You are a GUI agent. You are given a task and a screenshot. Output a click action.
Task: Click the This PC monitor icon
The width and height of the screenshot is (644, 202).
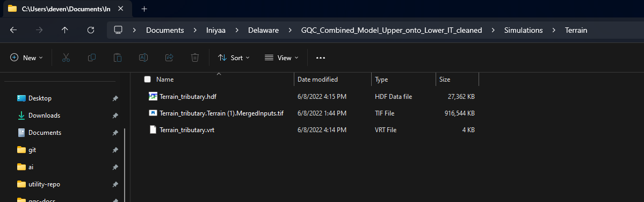[x=118, y=30]
